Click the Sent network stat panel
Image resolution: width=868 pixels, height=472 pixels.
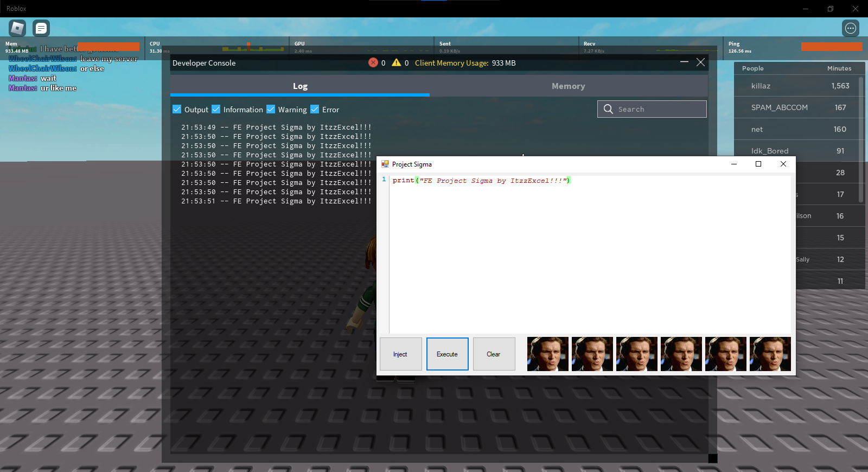coord(507,48)
